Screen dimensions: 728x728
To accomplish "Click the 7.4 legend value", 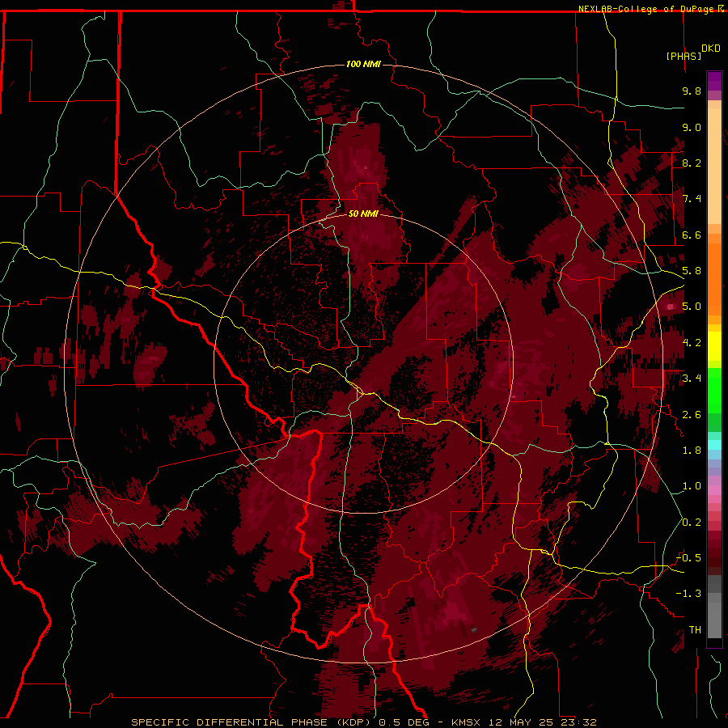I will pos(692,199).
